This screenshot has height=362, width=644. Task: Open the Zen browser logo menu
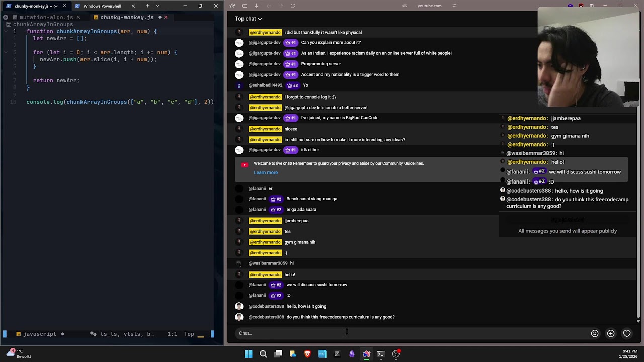232,6
